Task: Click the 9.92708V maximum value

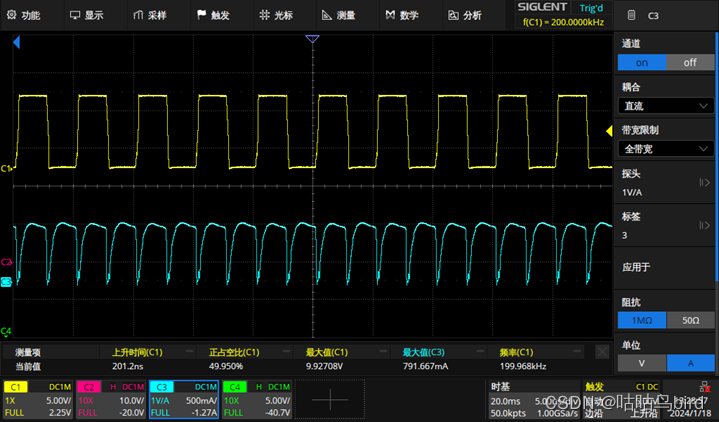Action: pos(325,366)
